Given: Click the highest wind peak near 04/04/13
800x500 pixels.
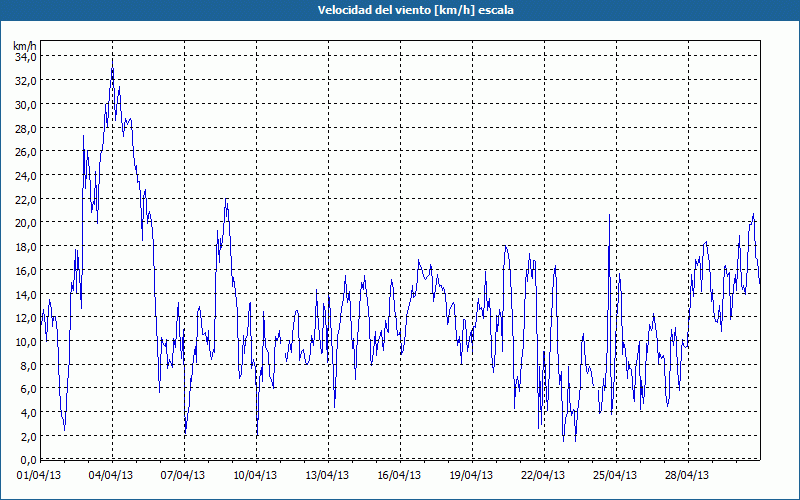Looking at the screenshot, I should (112, 60).
